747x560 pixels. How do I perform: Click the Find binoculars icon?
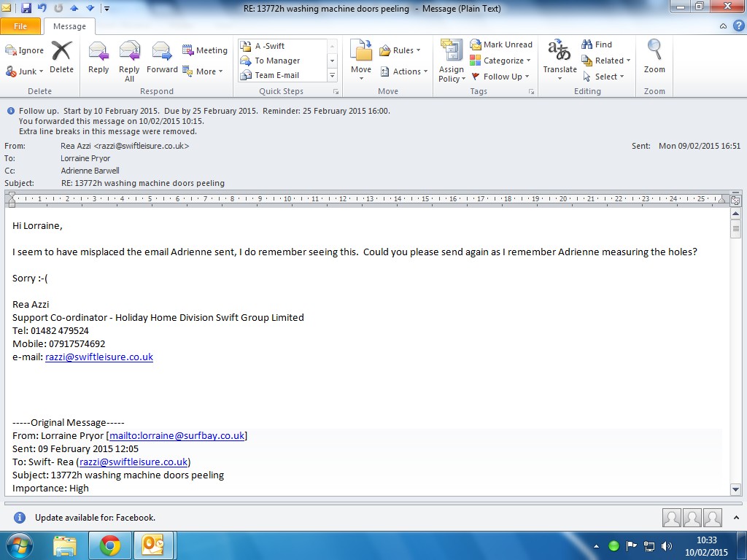pyautogui.click(x=587, y=44)
